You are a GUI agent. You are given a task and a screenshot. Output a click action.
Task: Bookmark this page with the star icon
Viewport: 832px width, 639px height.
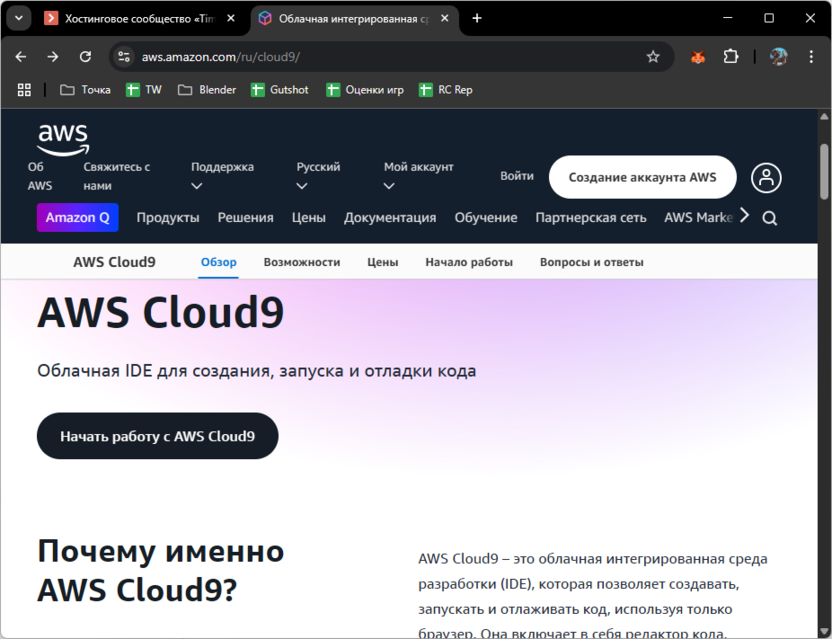[653, 57]
